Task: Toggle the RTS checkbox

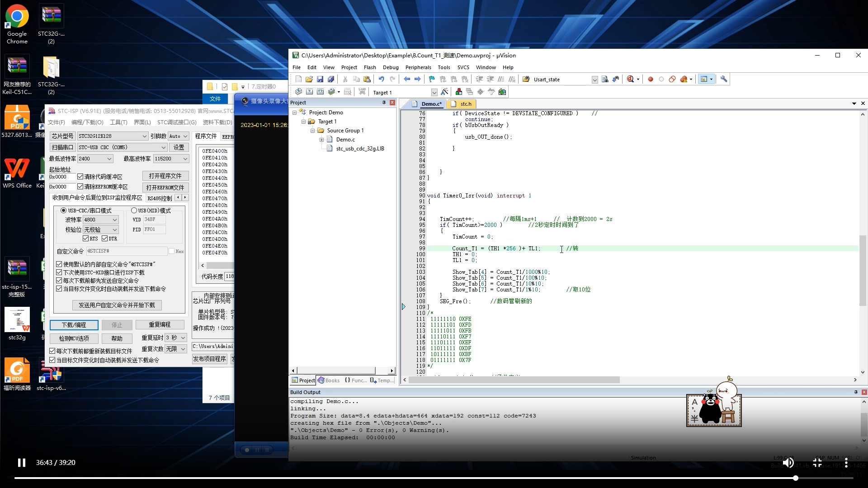Action: tap(86, 239)
